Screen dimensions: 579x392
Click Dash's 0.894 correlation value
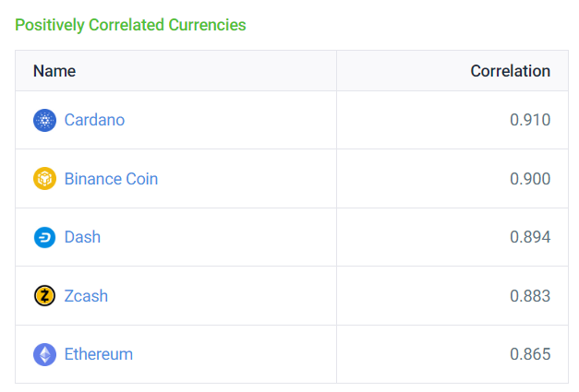point(530,237)
